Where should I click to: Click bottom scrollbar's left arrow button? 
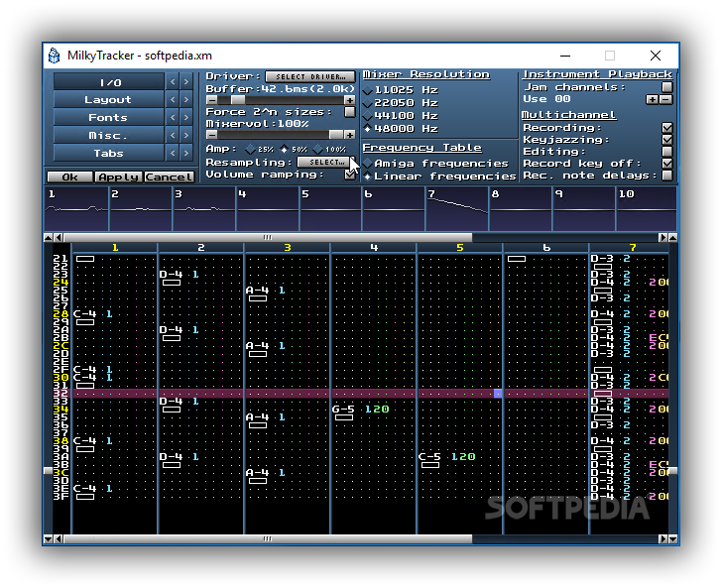(59, 538)
